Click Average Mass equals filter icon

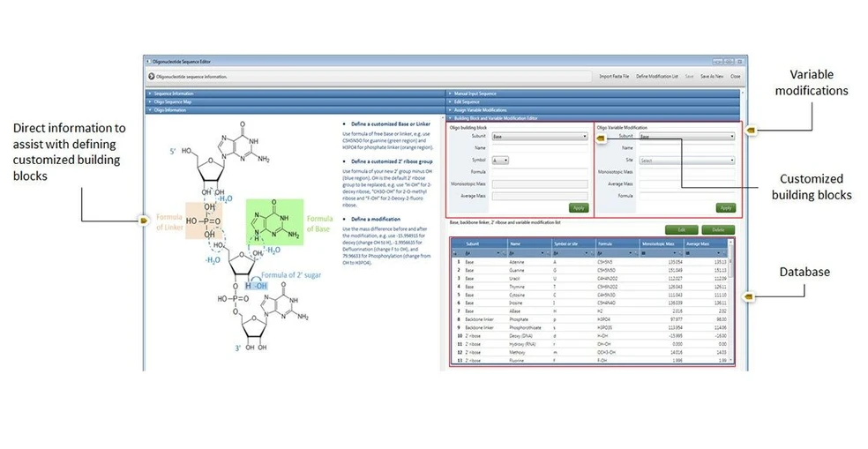tap(687, 253)
